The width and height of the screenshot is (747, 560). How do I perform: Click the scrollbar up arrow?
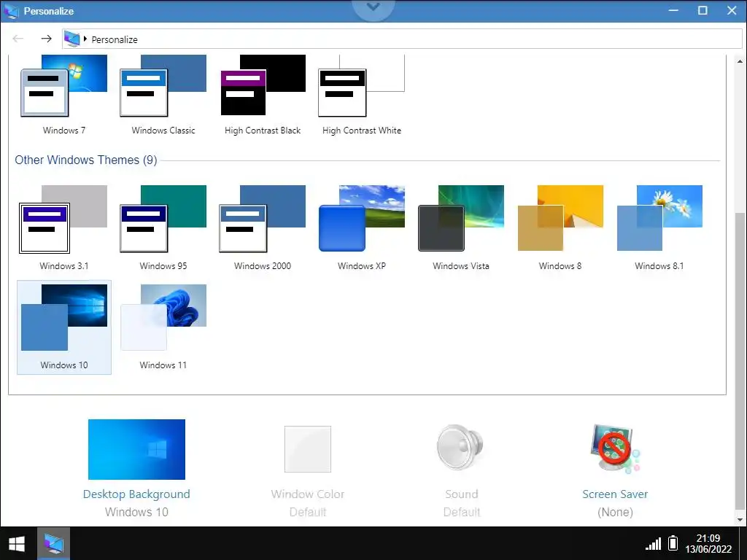click(740, 61)
